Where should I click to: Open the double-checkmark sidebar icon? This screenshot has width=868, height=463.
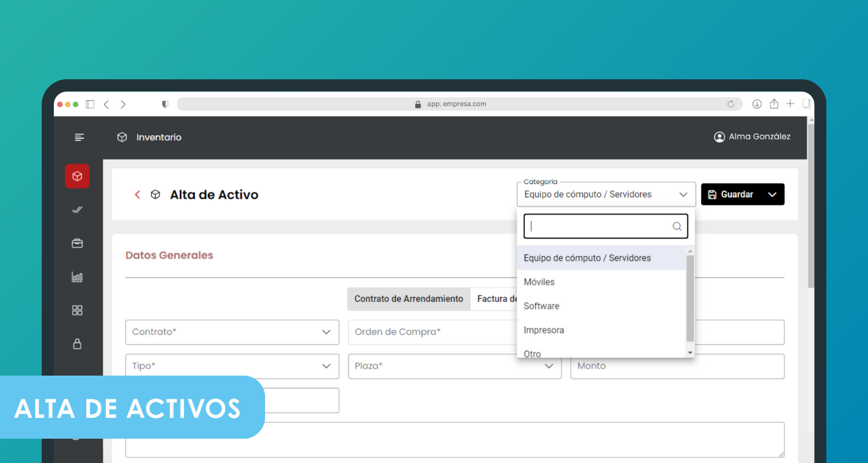pos(77,210)
